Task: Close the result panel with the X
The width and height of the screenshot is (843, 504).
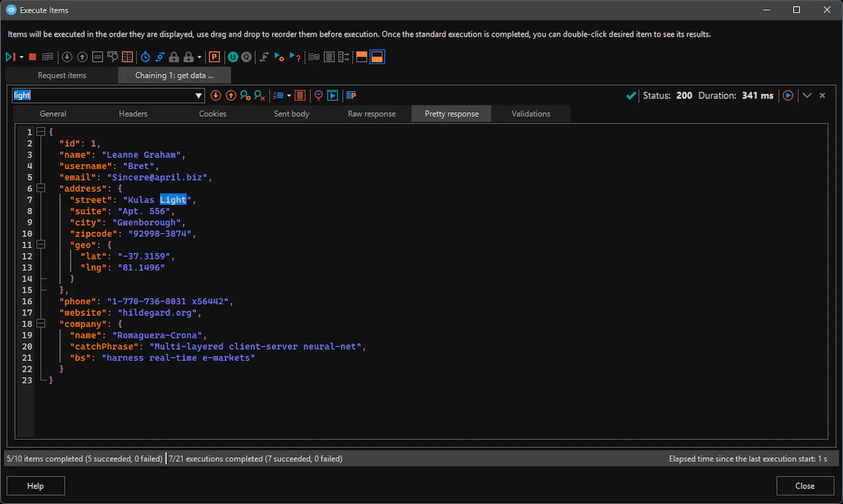Action: [822, 95]
